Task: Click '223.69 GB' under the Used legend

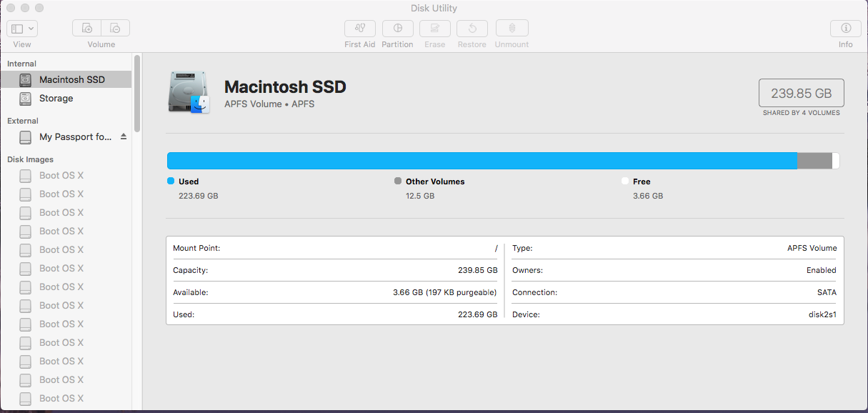Action: (199, 196)
